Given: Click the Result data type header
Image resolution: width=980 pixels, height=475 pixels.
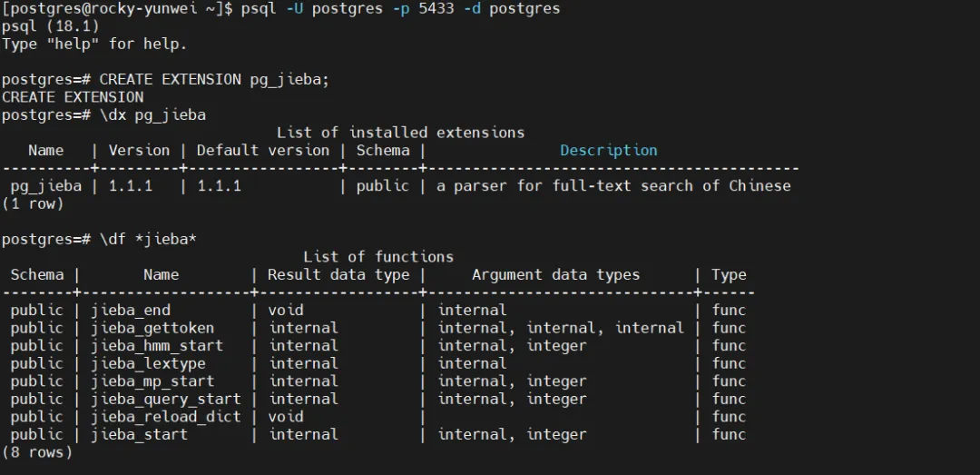Looking at the screenshot, I should point(338,275).
